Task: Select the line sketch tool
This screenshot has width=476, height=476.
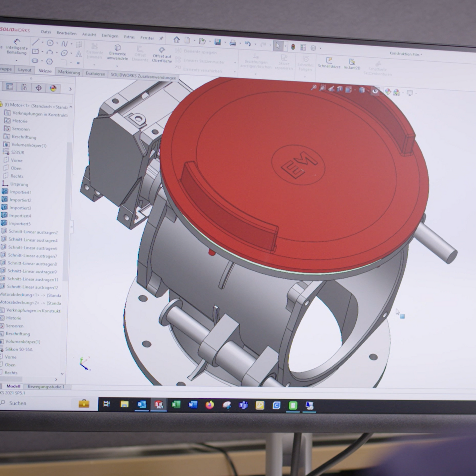Action: pos(36,42)
